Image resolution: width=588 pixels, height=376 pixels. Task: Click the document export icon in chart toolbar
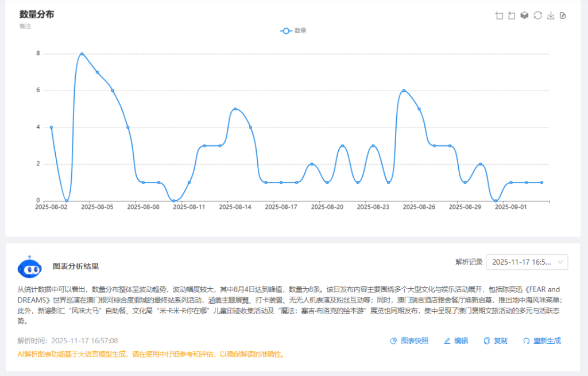coord(563,15)
